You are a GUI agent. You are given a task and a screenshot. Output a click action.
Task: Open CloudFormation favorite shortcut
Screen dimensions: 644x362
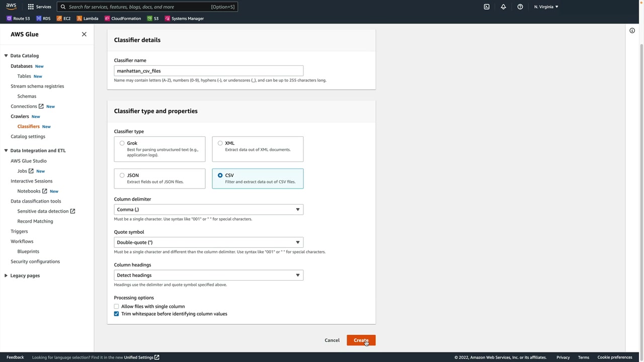click(x=123, y=19)
